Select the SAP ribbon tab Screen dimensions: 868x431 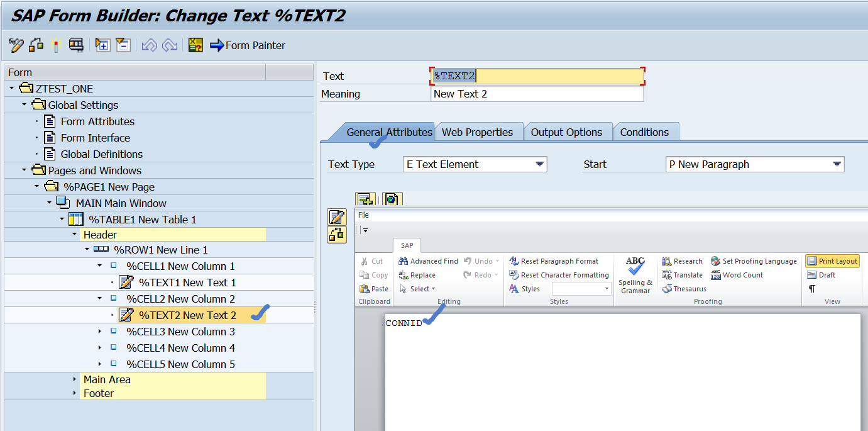407,245
